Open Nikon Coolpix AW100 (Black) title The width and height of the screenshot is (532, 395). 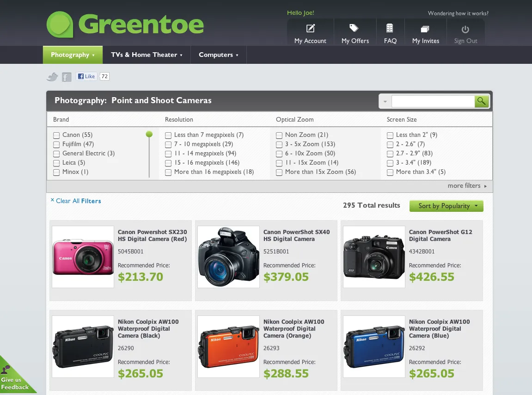coord(148,328)
